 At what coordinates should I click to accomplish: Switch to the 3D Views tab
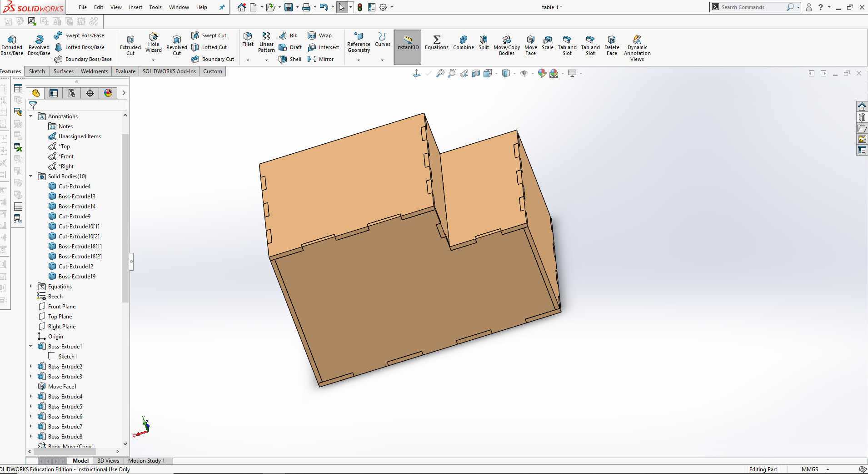(108, 461)
